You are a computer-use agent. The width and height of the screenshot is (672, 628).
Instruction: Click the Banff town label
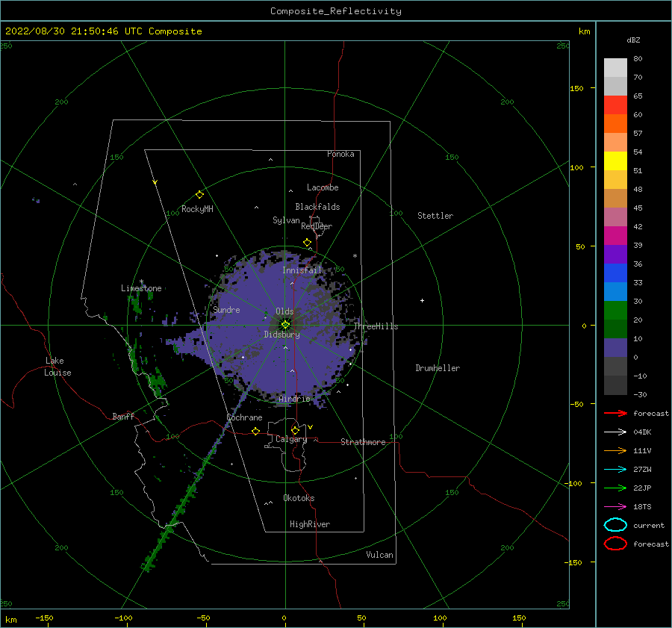(x=123, y=416)
